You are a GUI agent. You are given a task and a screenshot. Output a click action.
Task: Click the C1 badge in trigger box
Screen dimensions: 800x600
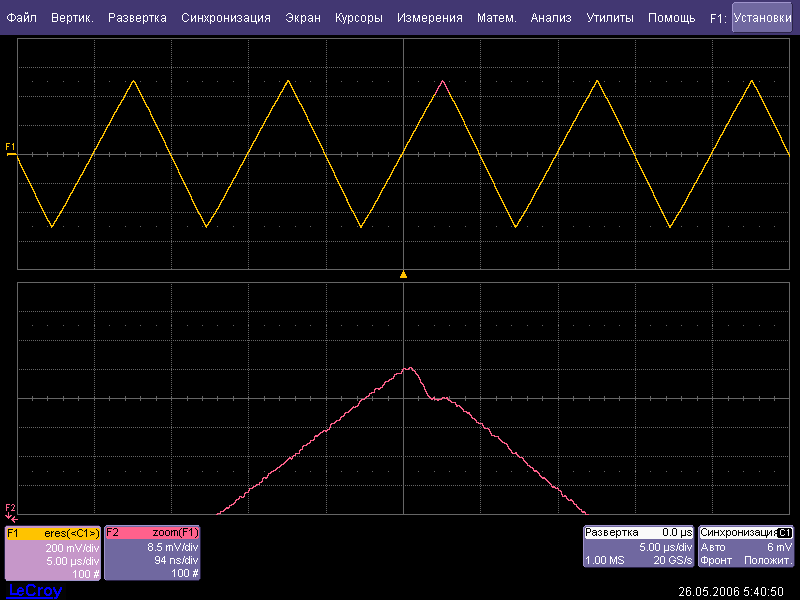tap(785, 533)
